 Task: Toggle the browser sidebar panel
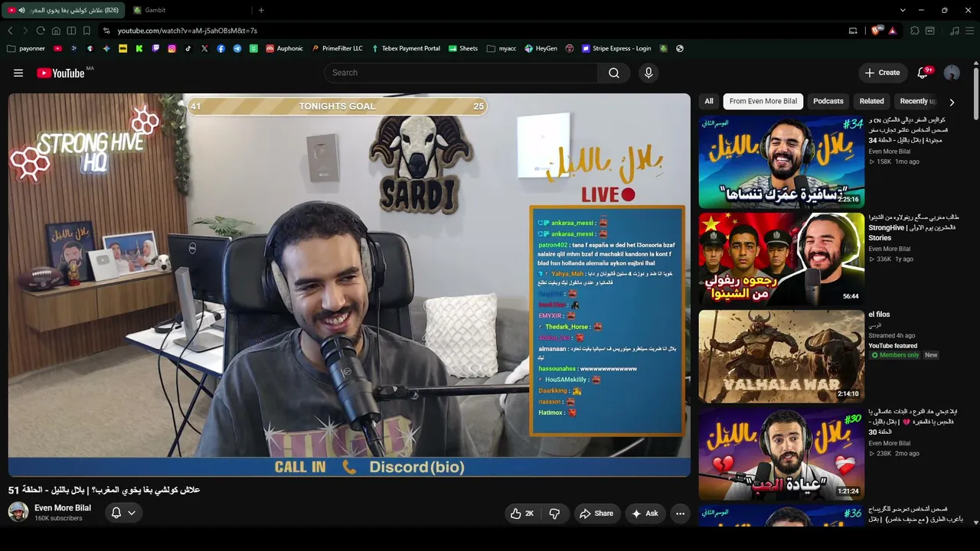point(71,31)
